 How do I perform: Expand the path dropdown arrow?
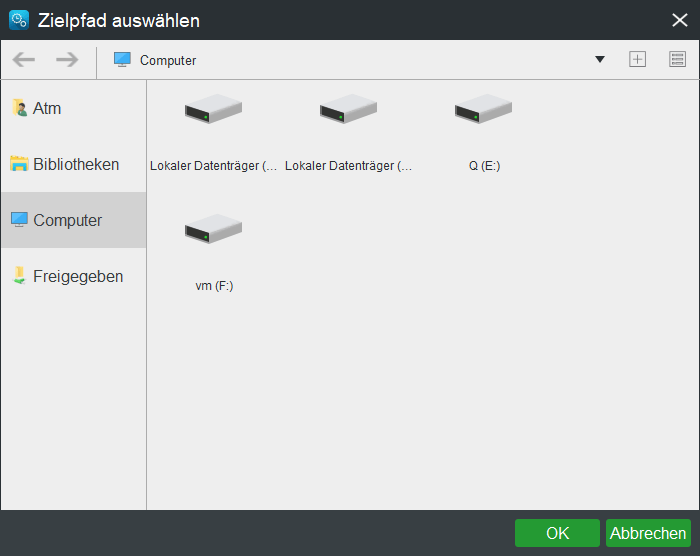point(600,60)
